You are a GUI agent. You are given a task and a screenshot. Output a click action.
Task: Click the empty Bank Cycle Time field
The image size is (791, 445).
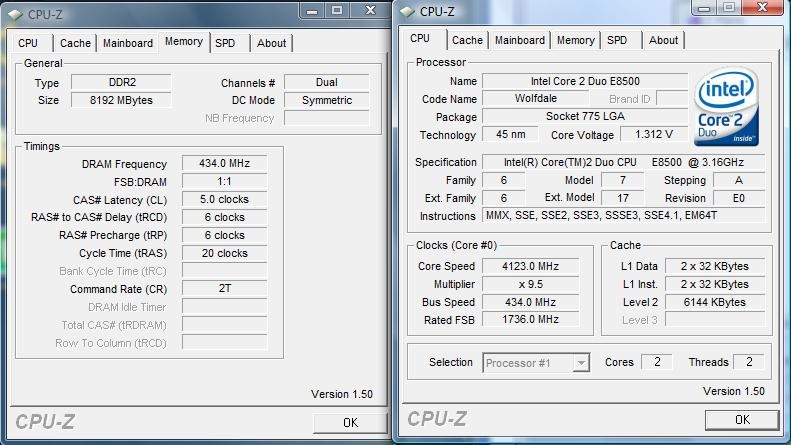tap(224, 271)
